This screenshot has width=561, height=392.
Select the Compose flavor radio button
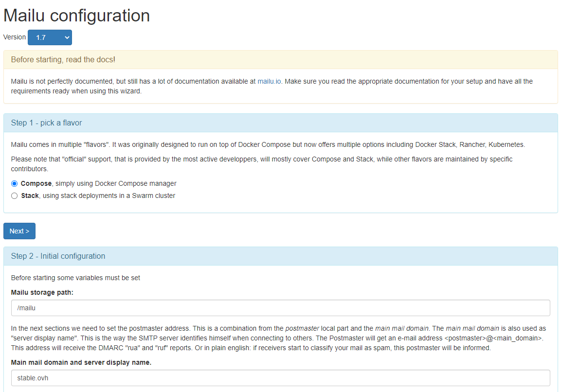coord(15,184)
